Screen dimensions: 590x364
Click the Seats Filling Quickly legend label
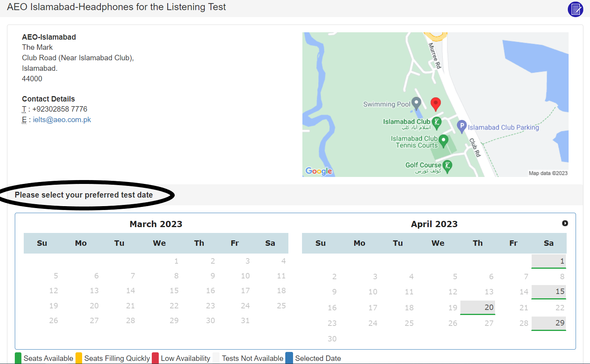click(117, 359)
